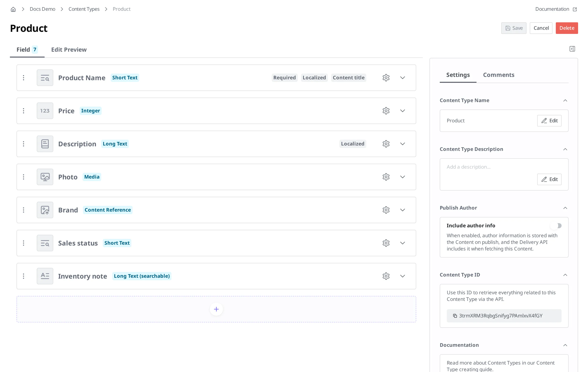Click the Content Type ID value field
This screenshot has height=372, width=588.
coord(504,316)
